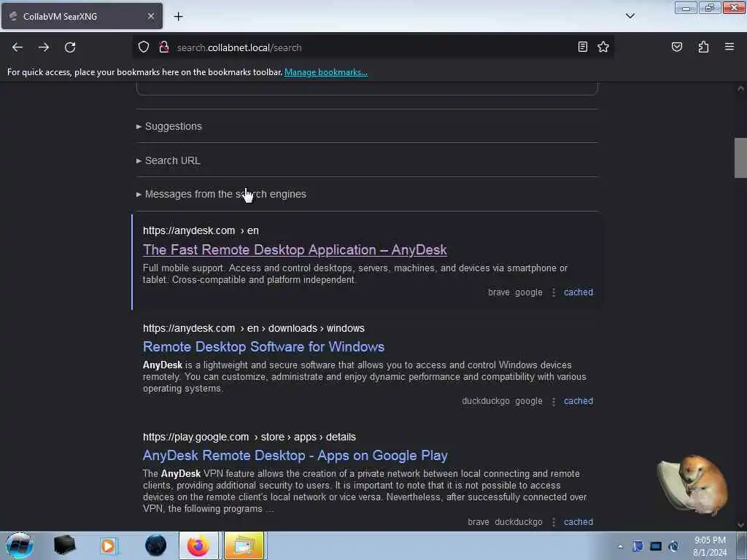Screen dimensions: 747x560
Task: Open the list all tabs chevron
Action: click(x=630, y=16)
